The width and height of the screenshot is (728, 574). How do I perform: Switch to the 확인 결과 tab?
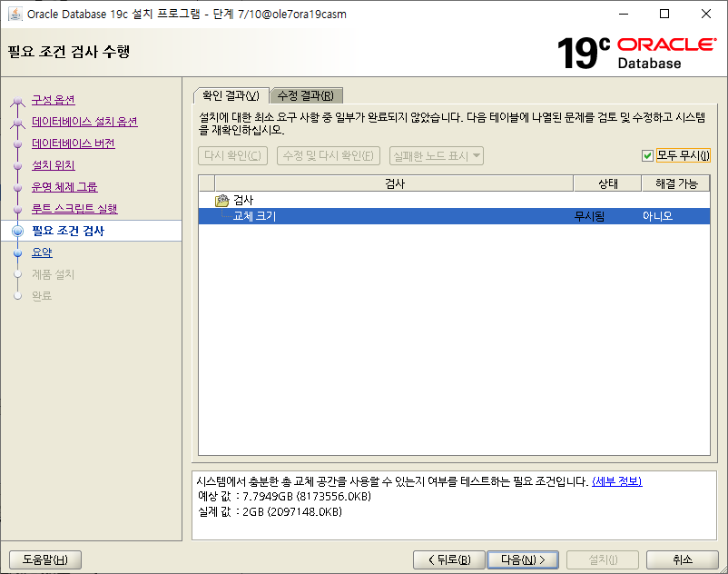[x=231, y=95]
